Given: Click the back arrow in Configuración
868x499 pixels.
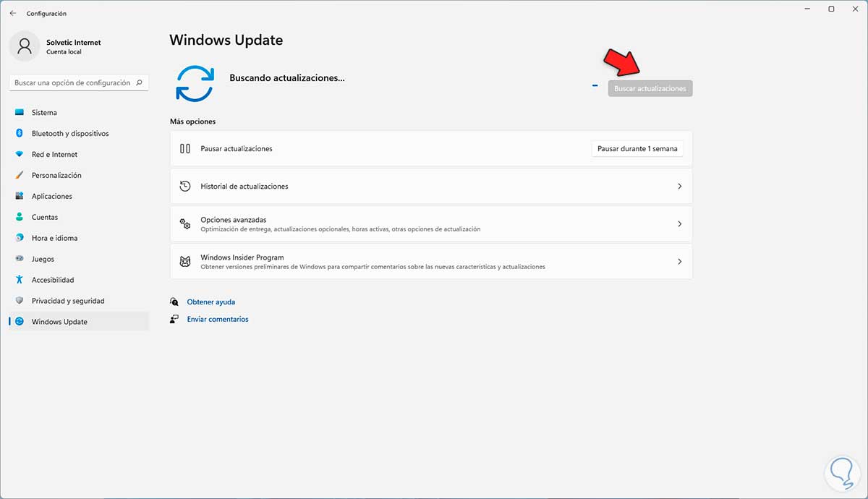Looking at the screenshot, I should 13,13.
